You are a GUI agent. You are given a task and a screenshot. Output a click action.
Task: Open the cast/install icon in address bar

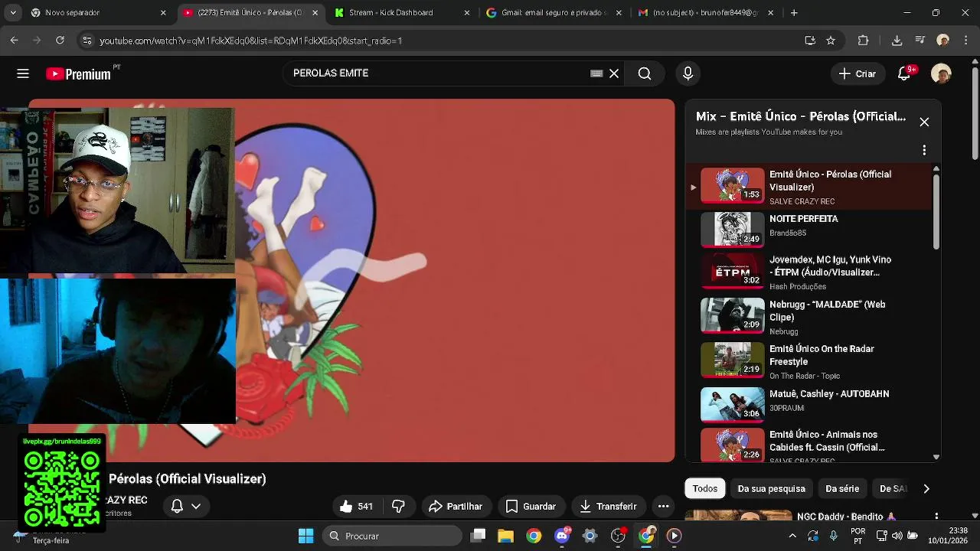[810, 41]
